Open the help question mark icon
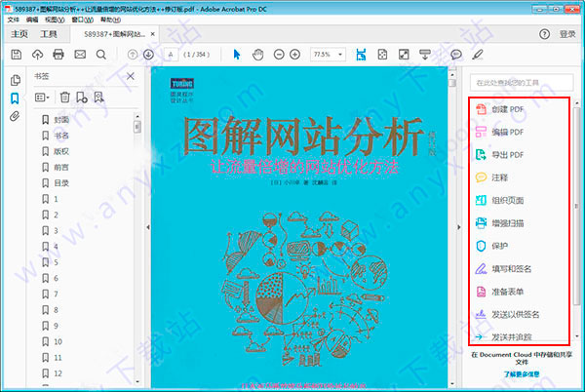This screenshot has width=585, height=392. click(x=544, y=34)
